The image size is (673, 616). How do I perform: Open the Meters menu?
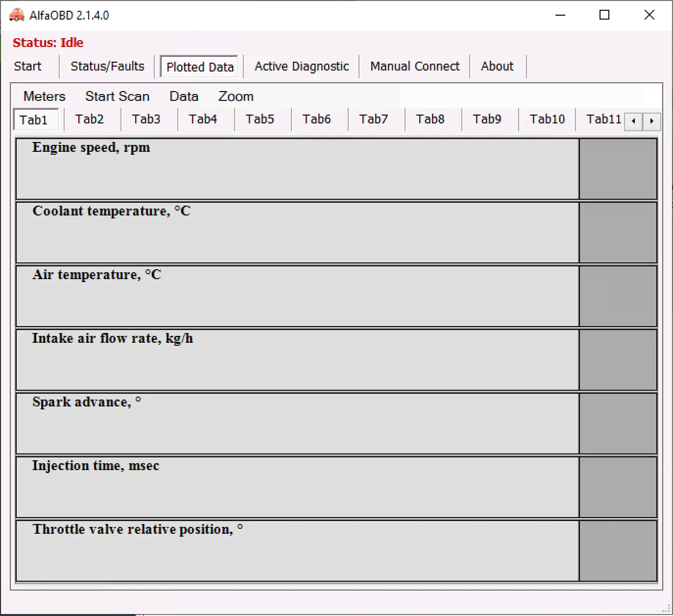point(44,96)
